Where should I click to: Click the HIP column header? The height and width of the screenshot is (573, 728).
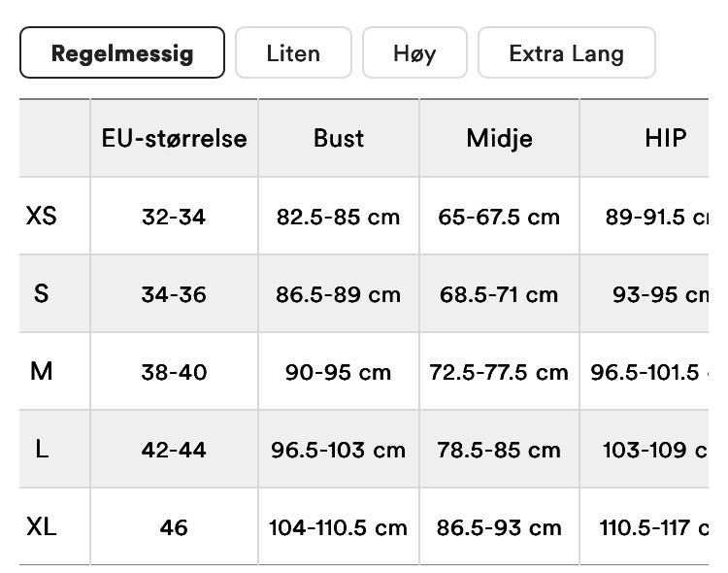665,138
